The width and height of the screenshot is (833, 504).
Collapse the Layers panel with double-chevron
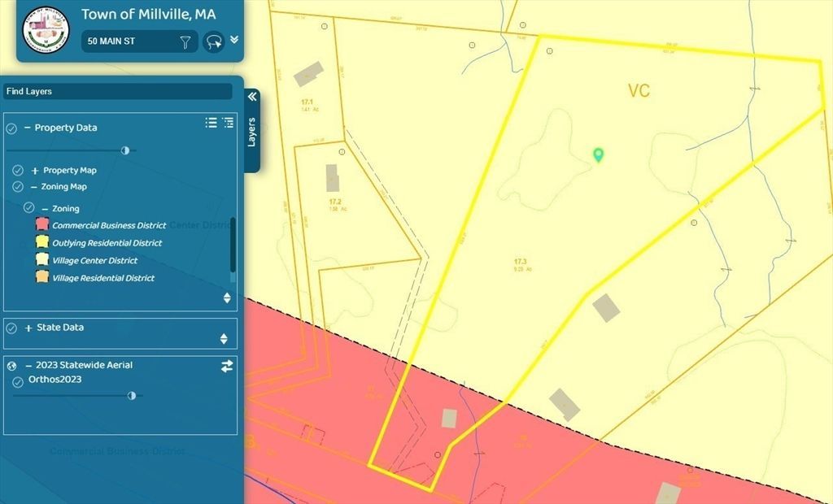pyautogui.click(x=251, y=97)
